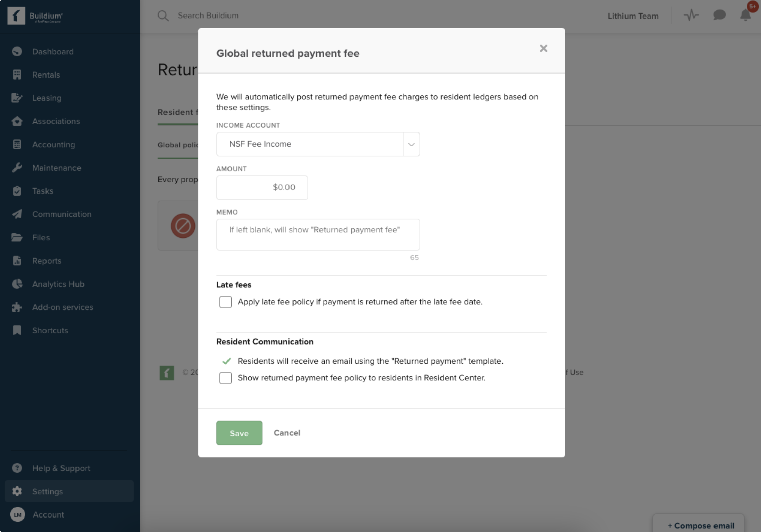Image resolution: width=761 pixels, height=532 pixels.
Task: Open the notifications bell with the 5+ badge
Action: pyautogui.click(x=744, y=15)
